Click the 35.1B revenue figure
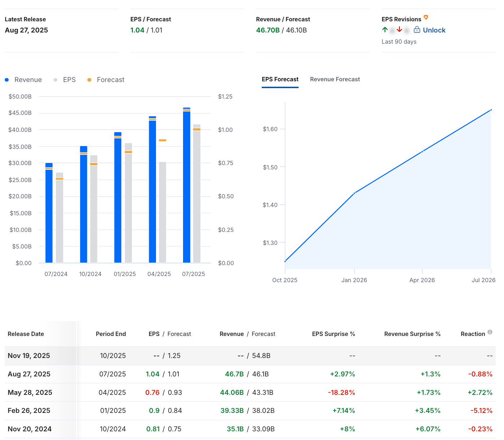The width and height of the screenshot is (504, 440). pos(235,429)
